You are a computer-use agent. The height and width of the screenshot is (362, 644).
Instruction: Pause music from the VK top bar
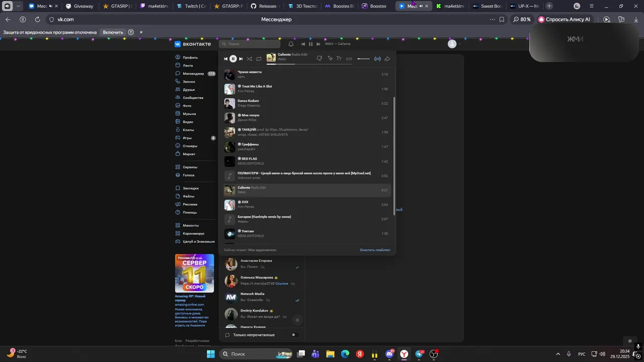click(x=310, y=44)
